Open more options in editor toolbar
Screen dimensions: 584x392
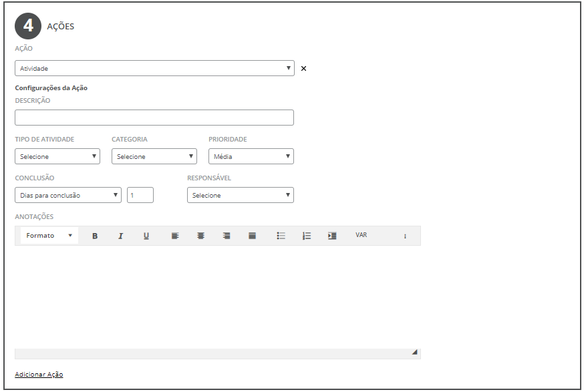405,236
